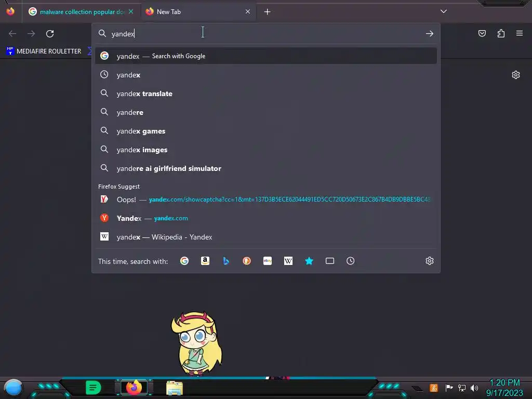Open the Save to Pocket button

(x=482, y=33)
